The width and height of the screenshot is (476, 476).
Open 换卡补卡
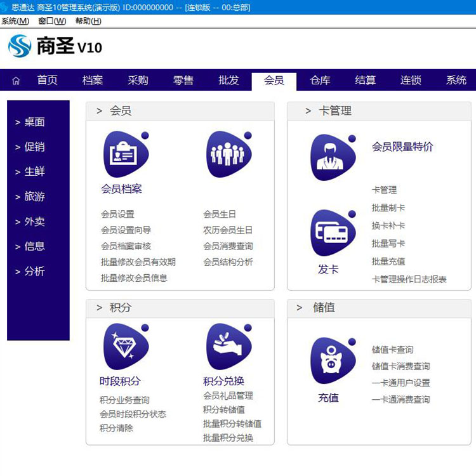coord(388,225)
